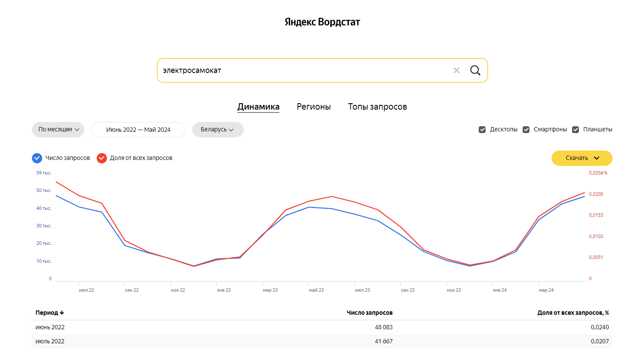Image resolution: width=644 pixels, height=351 pixels.
Task: Click the sort arrow next to Период
Action: (x=62, y=313)
